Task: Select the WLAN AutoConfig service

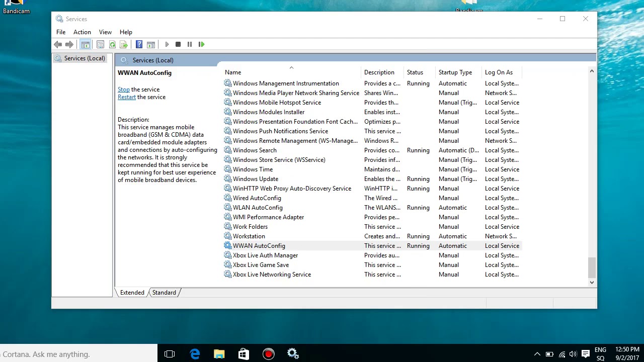Action: pos(372,208)
